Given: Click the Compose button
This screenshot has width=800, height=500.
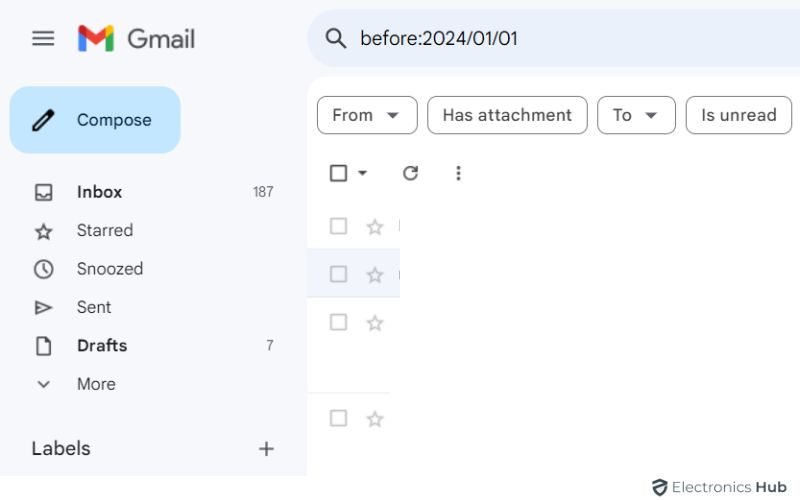Looking at the screenshot, I should [x=95, y=120].
